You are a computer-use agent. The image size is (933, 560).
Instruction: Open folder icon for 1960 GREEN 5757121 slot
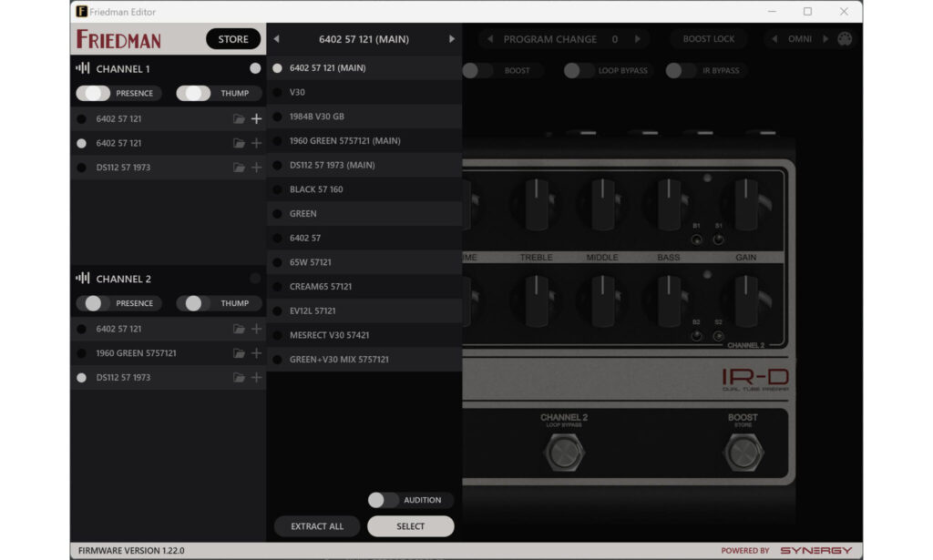pyautogui.click(x=239, y=353)
